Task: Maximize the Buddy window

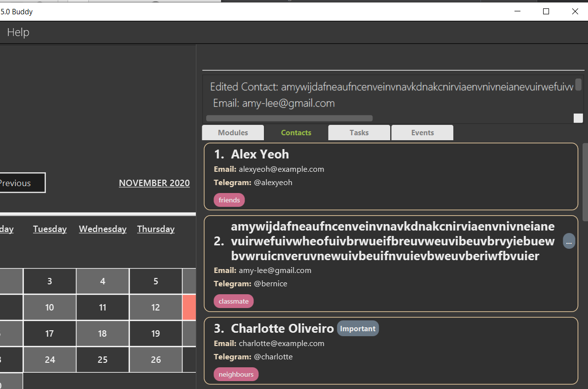Action: [x=546, y=12]
